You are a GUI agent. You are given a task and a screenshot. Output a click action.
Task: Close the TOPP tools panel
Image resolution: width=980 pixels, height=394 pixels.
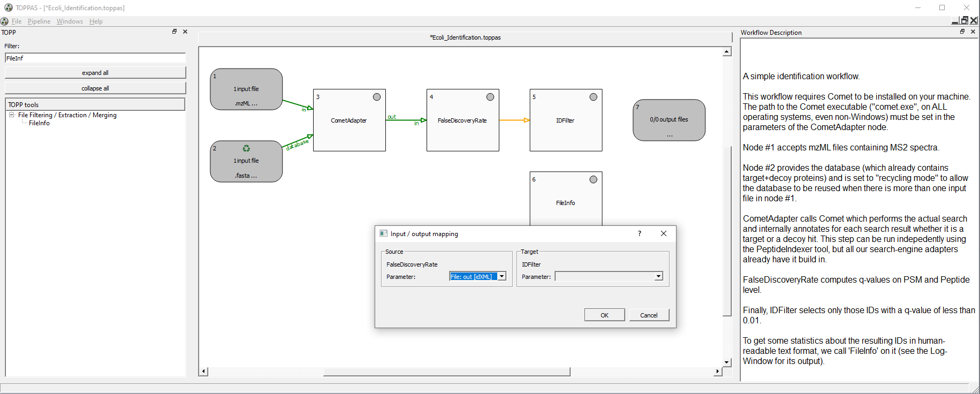(185, 32)
